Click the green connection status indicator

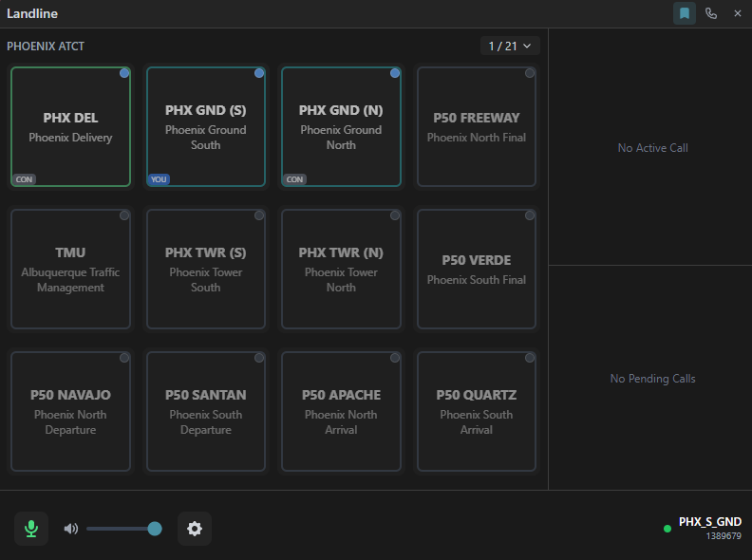click(x=667, y=529)
